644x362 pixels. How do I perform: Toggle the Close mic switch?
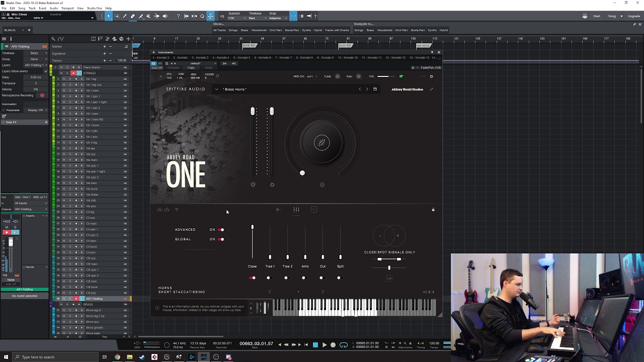click(252, 278)
